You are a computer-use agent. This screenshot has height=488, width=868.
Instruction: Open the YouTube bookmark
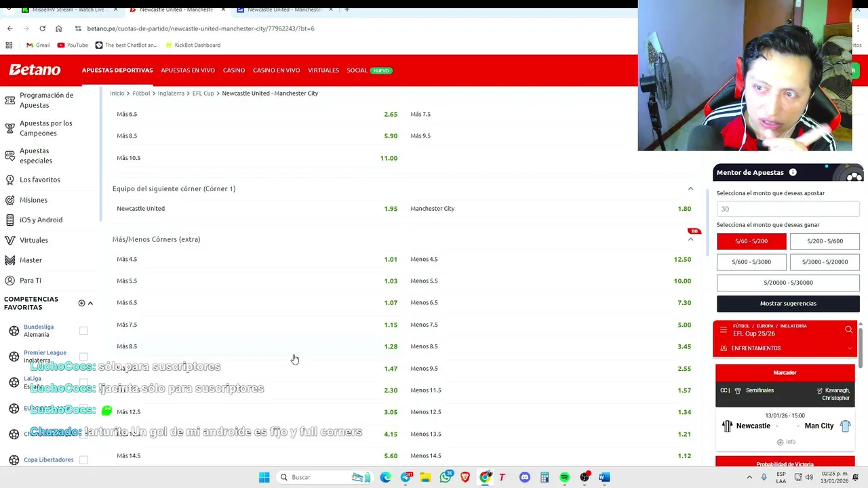73,45
